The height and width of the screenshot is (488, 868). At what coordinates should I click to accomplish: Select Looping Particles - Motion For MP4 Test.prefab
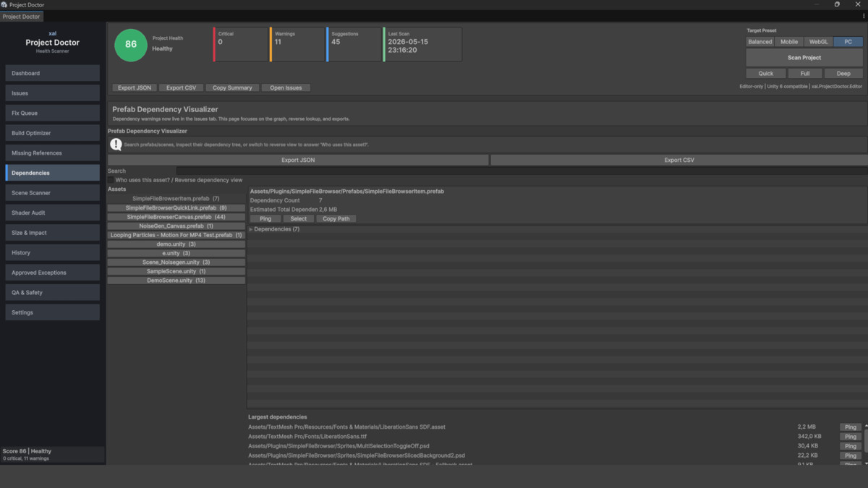pyautogui.click(x=176, y=235)
